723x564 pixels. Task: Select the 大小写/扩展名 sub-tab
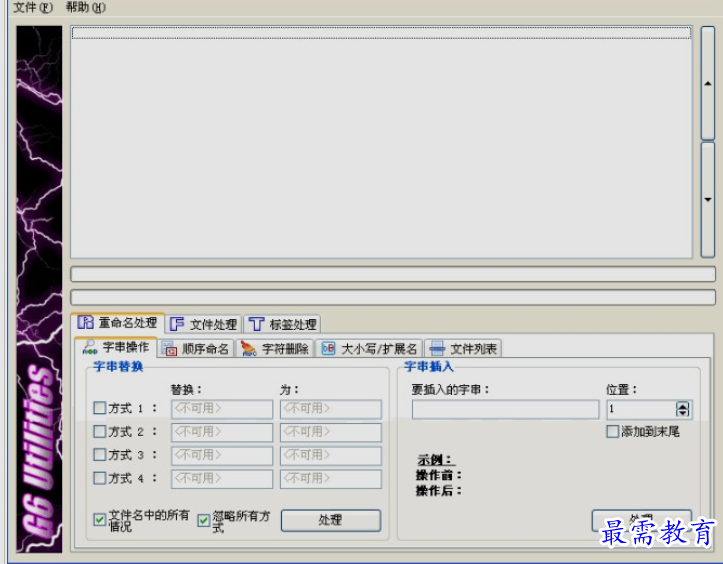coord(369,349)
